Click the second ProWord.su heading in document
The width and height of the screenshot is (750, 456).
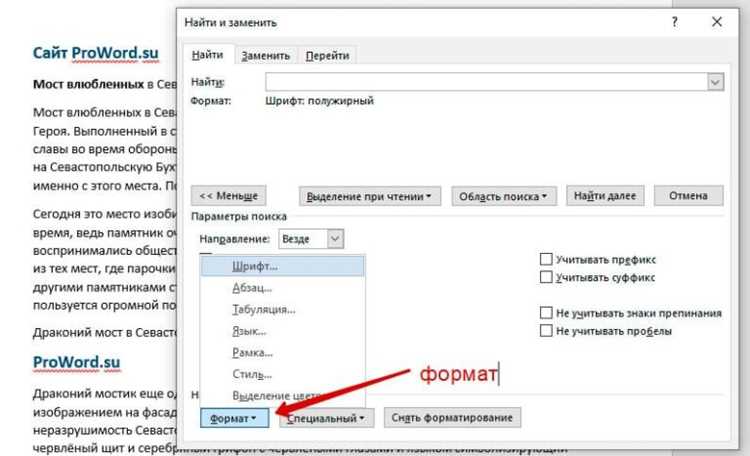76,362
